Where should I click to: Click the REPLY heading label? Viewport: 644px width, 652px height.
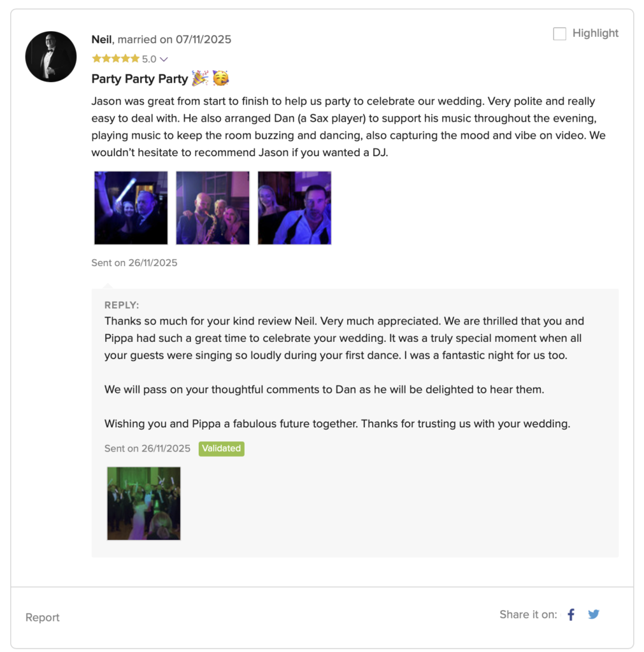coord(122,305)
